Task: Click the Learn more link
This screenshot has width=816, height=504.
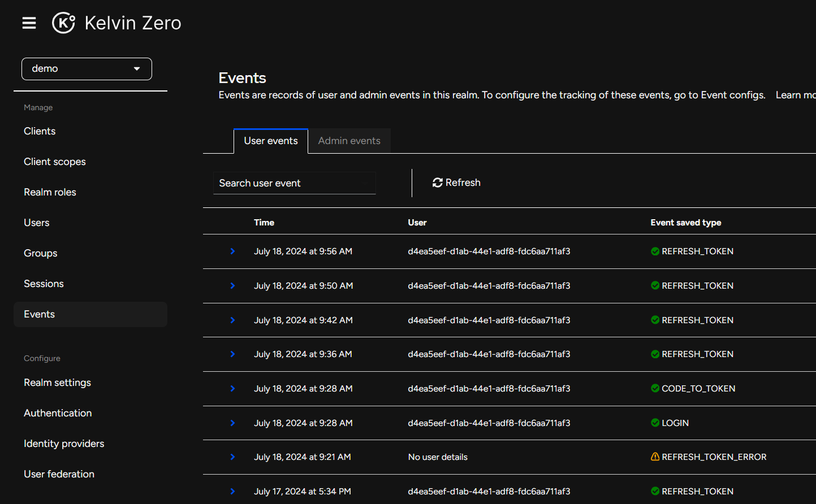Action: (x=795, y=95)
